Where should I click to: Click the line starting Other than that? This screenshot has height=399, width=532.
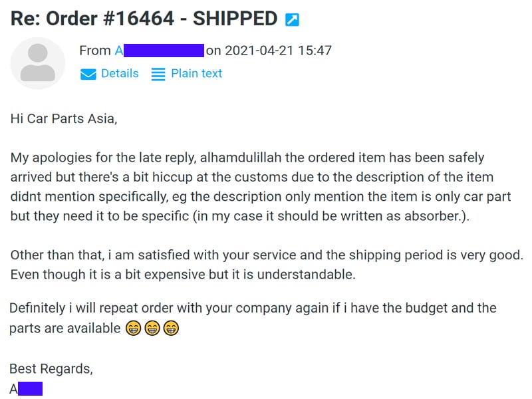pyautogui.click(x=267, y=255)
